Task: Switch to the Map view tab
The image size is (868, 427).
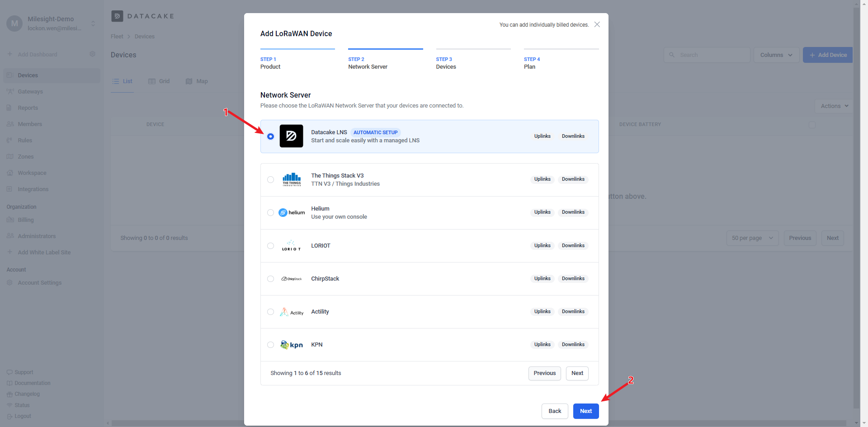Action: pyautogui.click(x=197, y=81)
